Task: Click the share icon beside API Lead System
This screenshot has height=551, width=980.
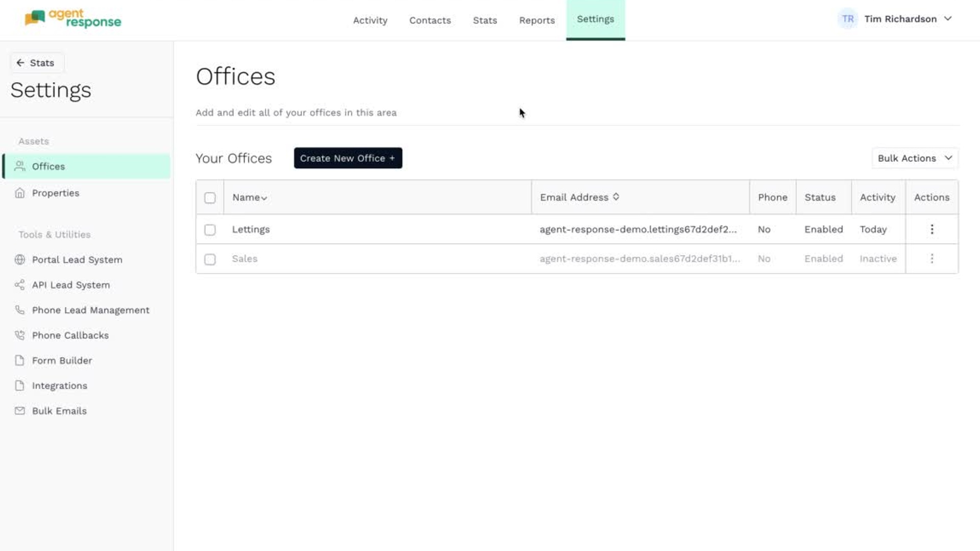Action: (x=20, y=285)
